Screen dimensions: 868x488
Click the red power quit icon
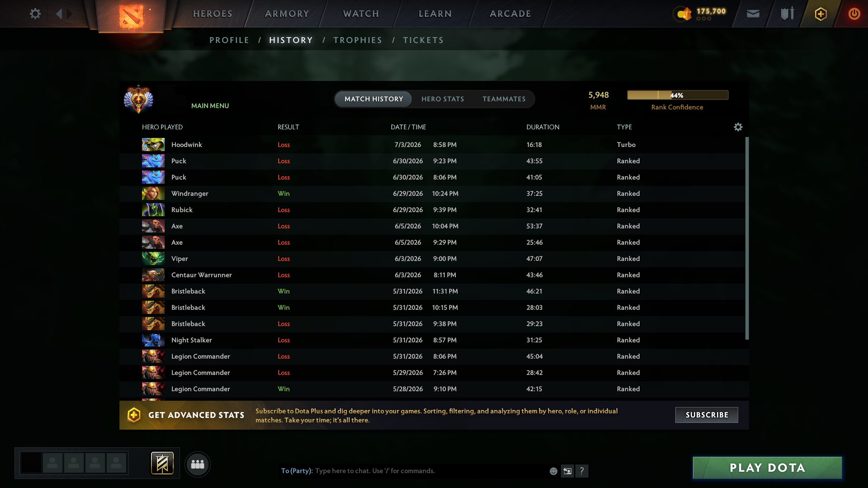(854, 14)
